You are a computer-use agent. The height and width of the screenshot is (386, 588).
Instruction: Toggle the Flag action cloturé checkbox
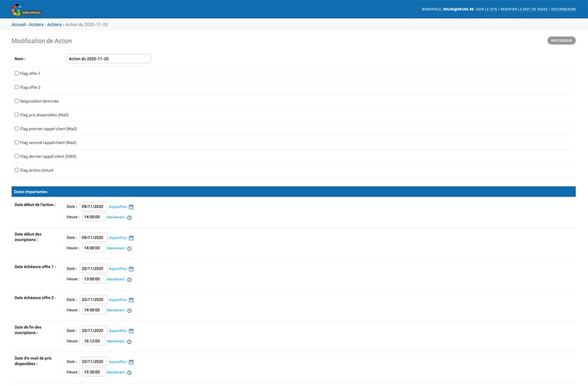(x=17, y=170)
